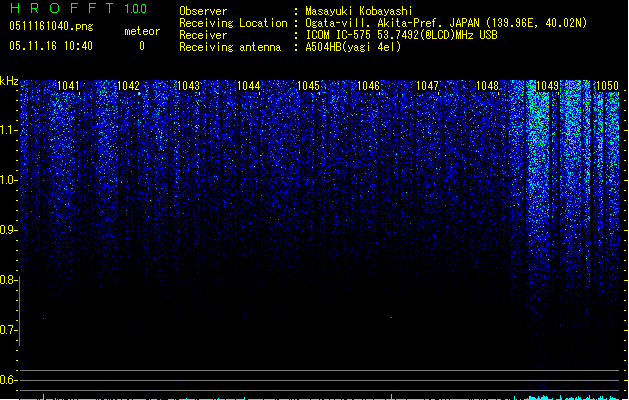
Task: Click the 1045 time marker
Action: [308, 86]
